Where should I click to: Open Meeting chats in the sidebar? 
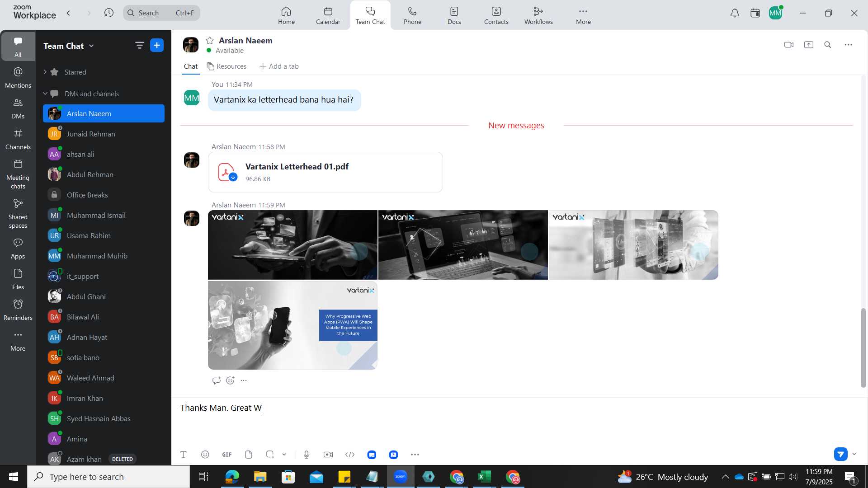pyautogui.click(x=18, y=174)
